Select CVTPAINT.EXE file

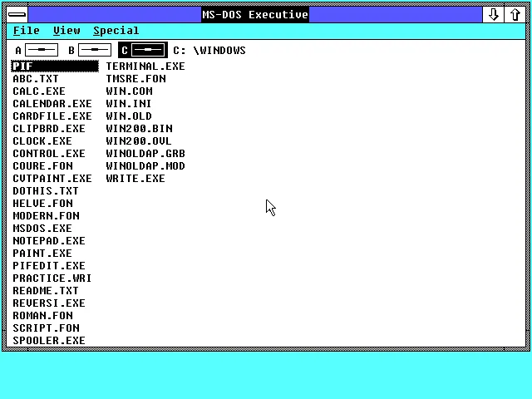pos(52,179)
